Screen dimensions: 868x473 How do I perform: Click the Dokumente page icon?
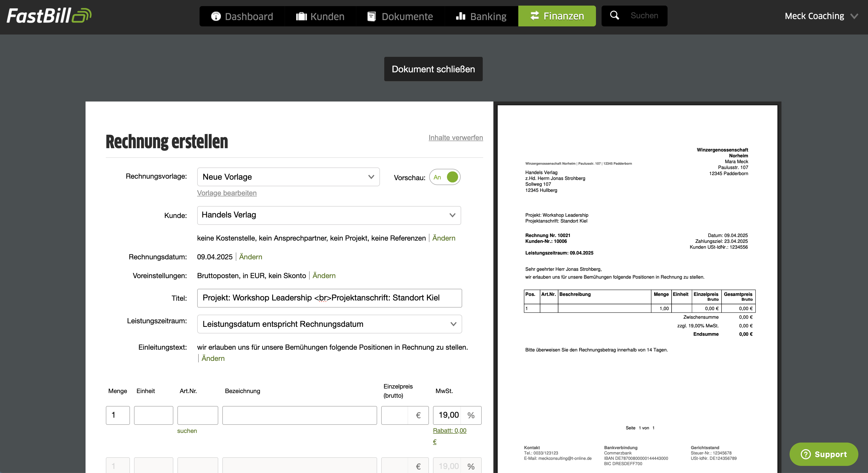coord(371,16)
